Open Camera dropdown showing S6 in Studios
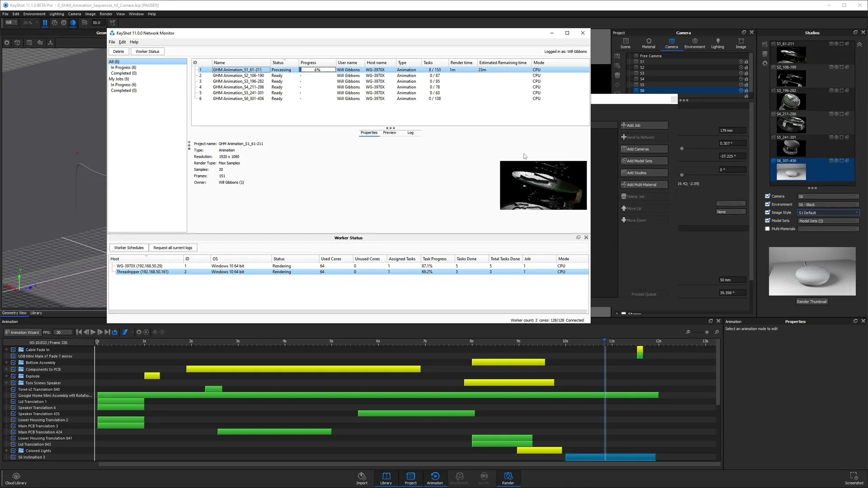 (x=828, y=197)
